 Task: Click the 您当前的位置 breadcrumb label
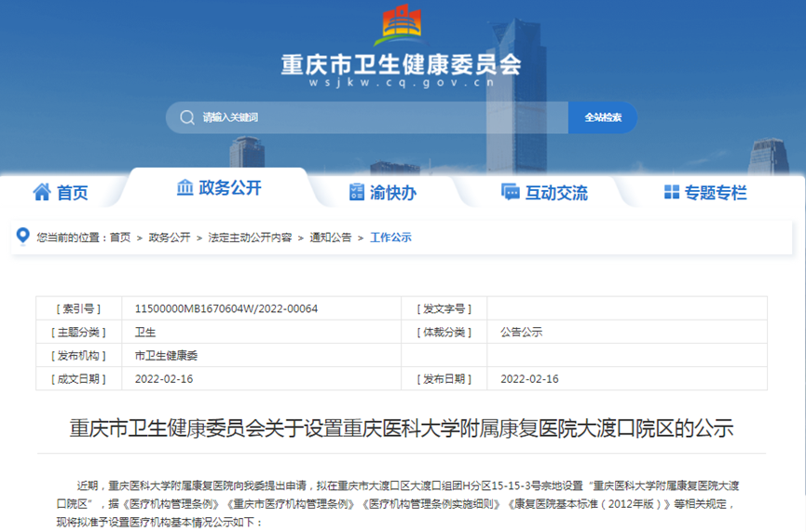(72, 238)
